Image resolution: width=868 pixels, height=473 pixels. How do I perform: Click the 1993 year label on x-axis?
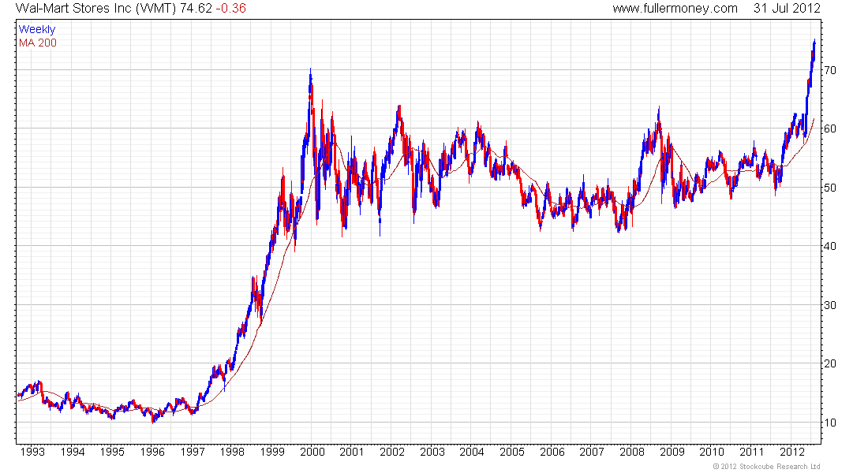(x=32, y=452)
